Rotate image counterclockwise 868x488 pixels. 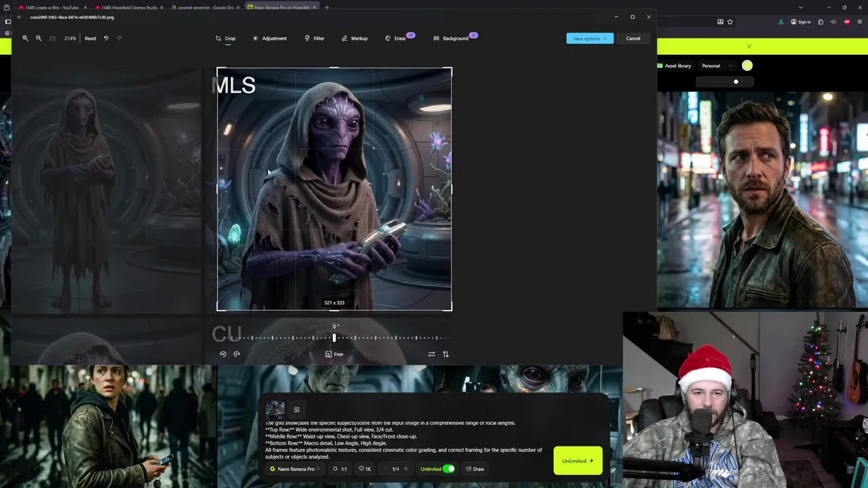coord(222,354)
